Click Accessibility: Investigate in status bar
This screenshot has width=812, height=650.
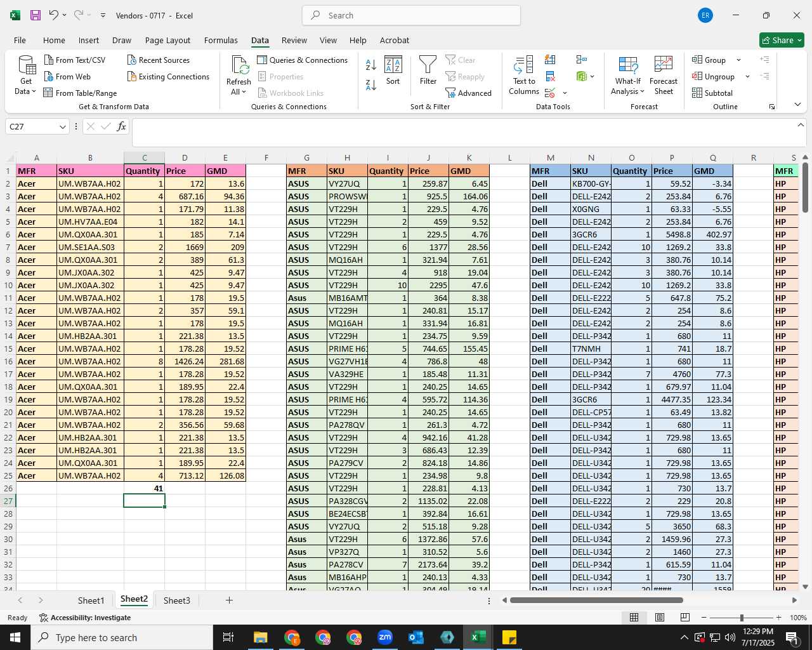[x=85, y=618]
